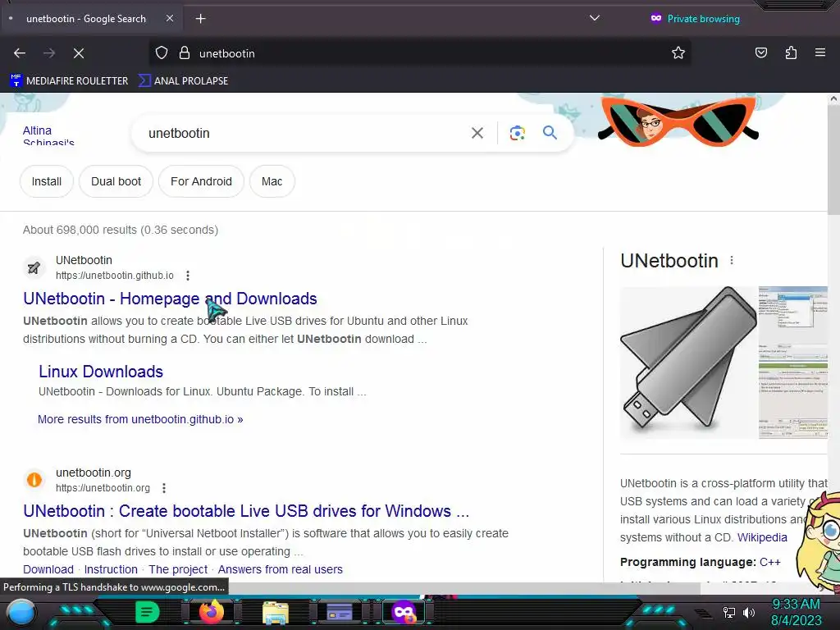Search by image with the camera lens icon
The image size is (840, 630).
point(517,133)
